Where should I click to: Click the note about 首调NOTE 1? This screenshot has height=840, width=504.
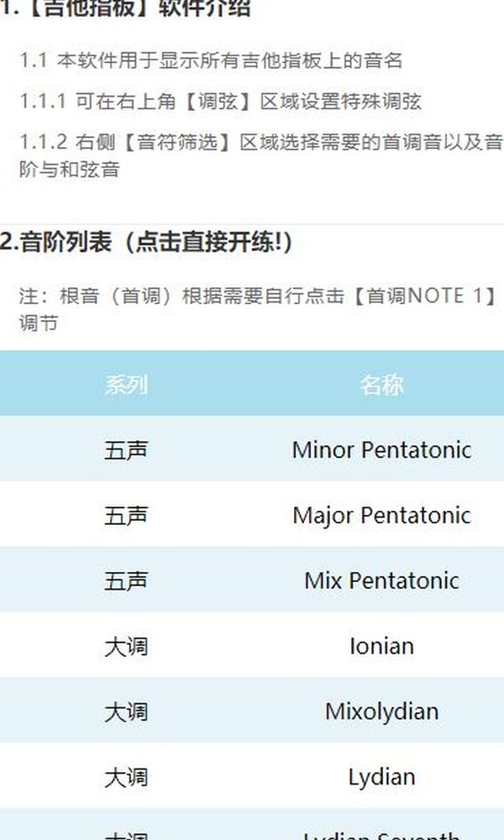point(259,309)
